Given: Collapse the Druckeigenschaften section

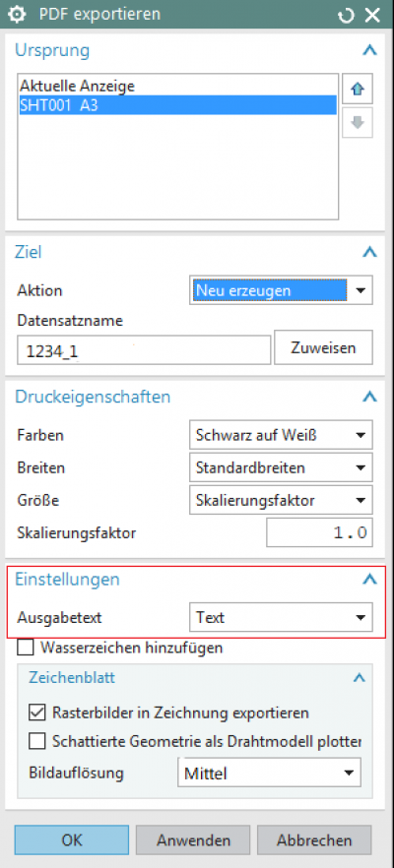Looking at the screenshot, I should [369, 397].
